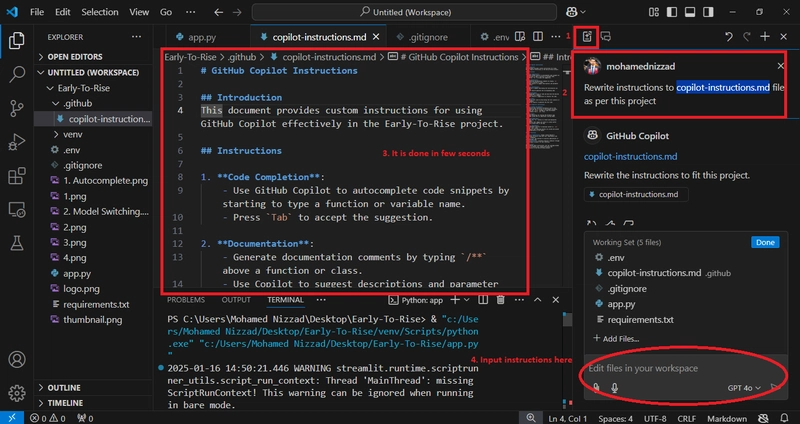The width and height of the screenshot is (800, 424).
Task: Open markdown preview to the side
Action: click(520, 37)
